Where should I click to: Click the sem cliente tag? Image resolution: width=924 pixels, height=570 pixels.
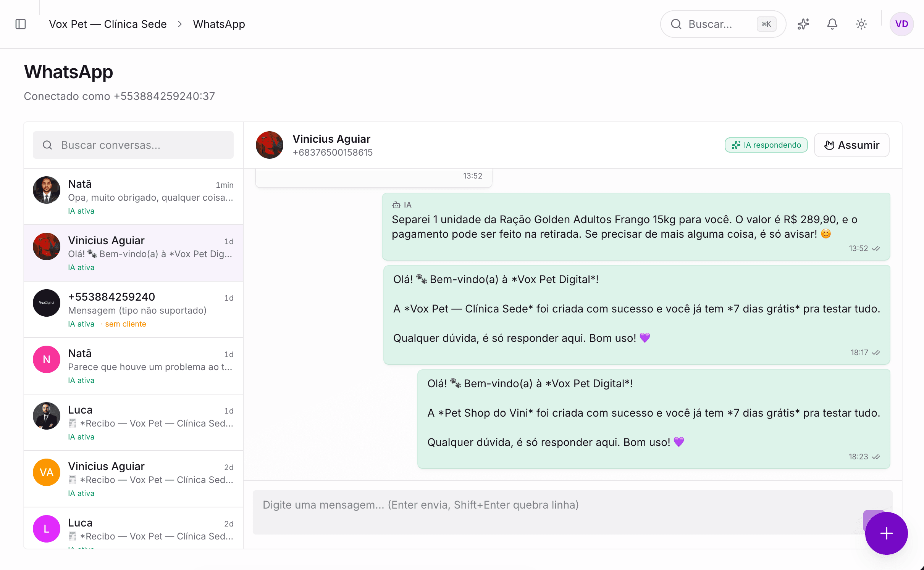pyautogui.click(x=126, y=324)
